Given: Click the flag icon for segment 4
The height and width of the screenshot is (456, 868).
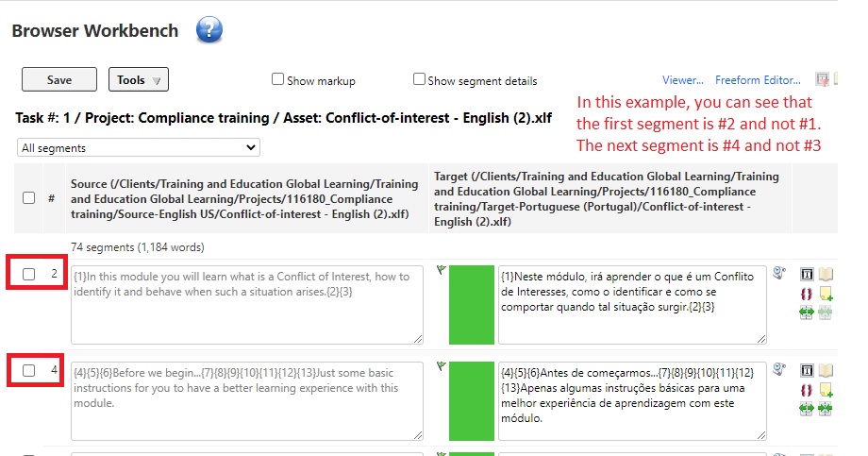Looking at the screenshot, I should 442,365.
